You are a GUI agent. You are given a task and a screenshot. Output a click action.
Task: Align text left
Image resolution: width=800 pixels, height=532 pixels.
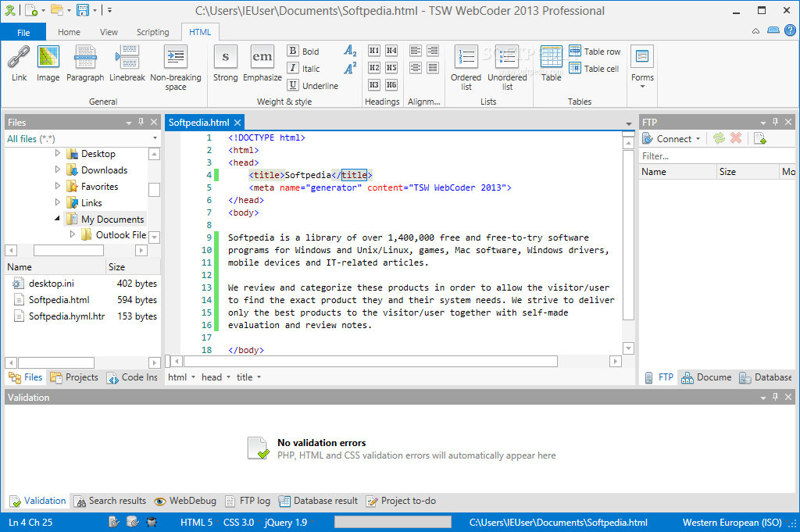pos(416,51)
